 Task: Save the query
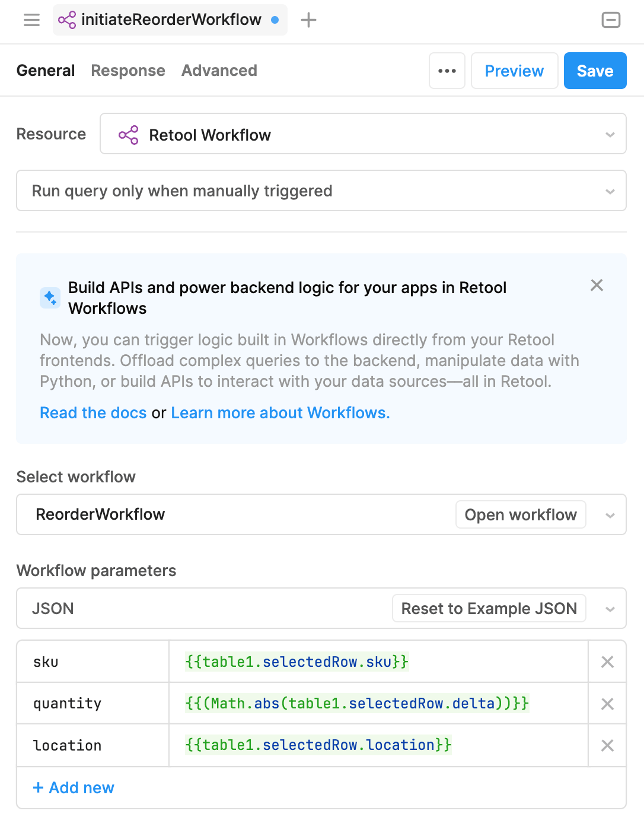tap(595, 71)
